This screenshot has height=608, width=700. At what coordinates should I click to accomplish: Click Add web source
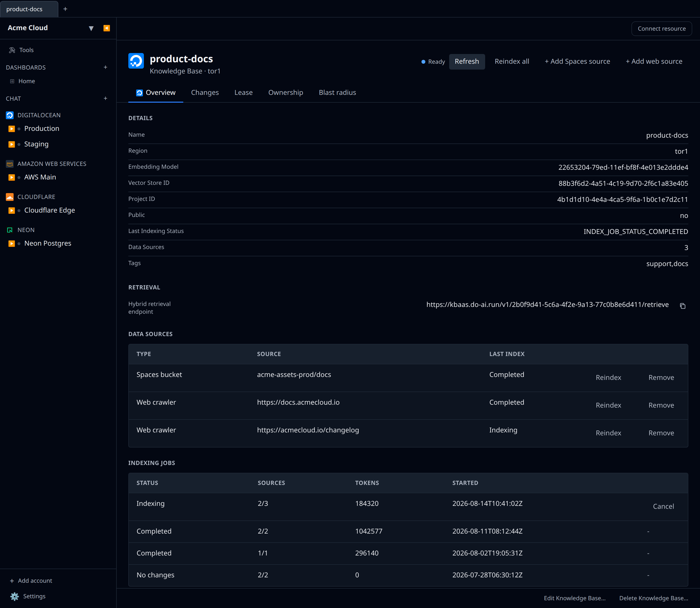654,62
